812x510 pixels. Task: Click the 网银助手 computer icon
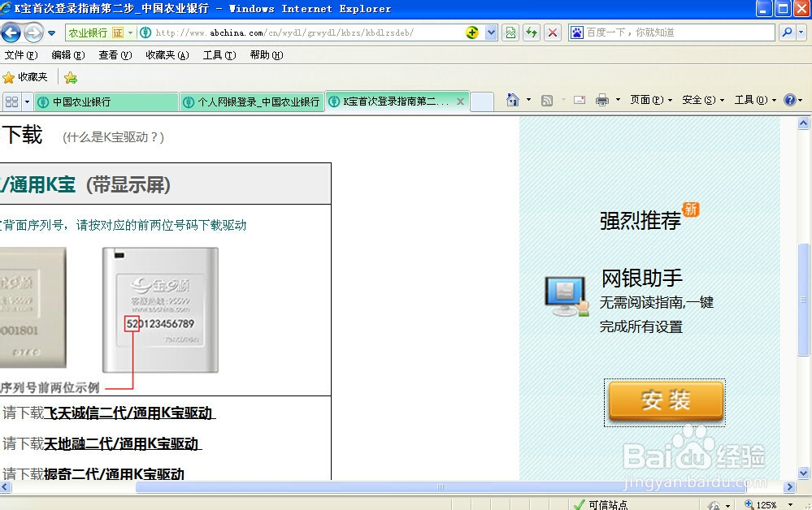567,296
